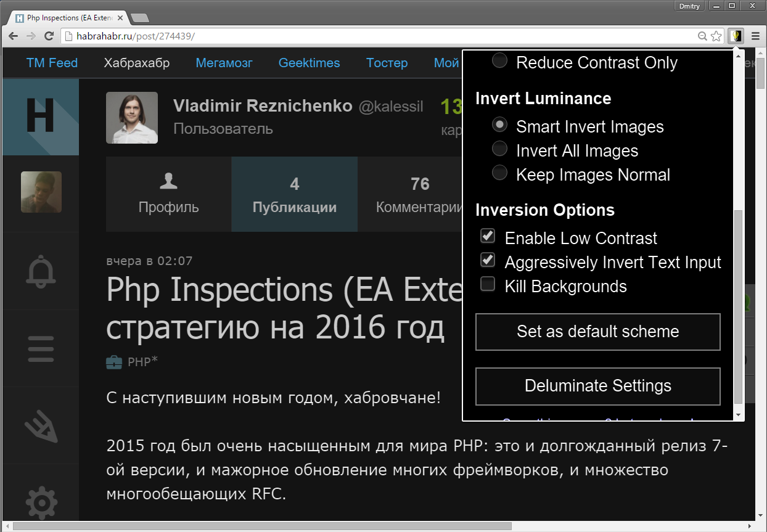The width and height of the screenshot is (767, 532).
Task: Click the Invert Luminance heading
Action: [x=543, y=99]
